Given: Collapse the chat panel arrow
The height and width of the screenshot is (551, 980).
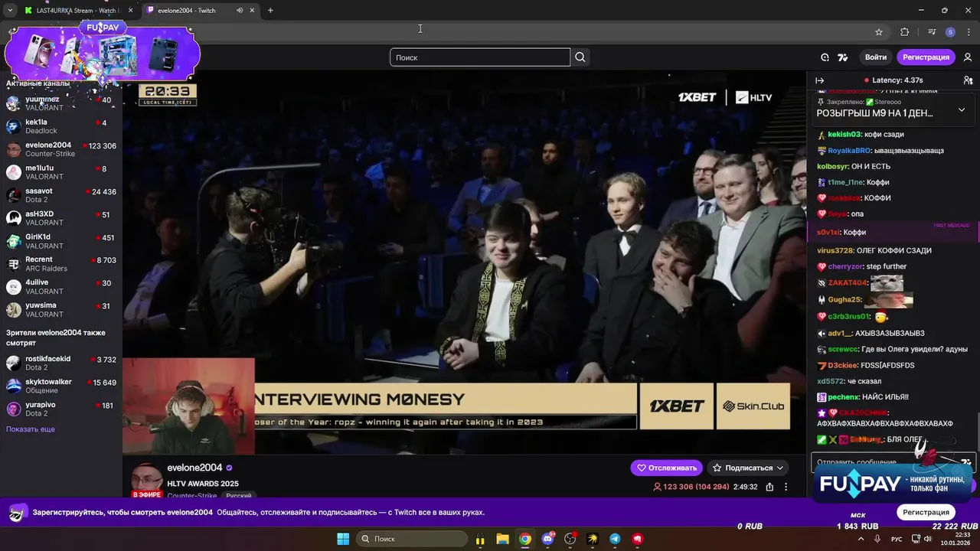Looking at the screenshot, I should point(819,80).
